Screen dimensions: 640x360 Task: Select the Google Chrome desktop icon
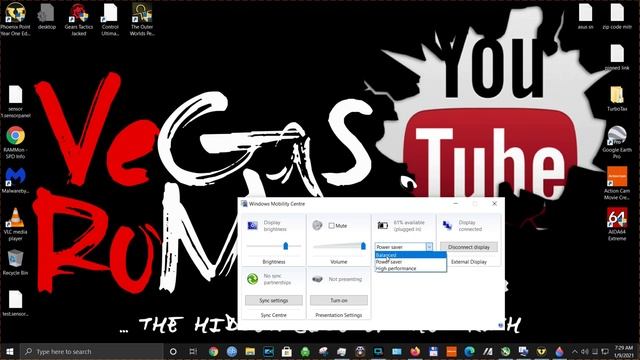15,142
